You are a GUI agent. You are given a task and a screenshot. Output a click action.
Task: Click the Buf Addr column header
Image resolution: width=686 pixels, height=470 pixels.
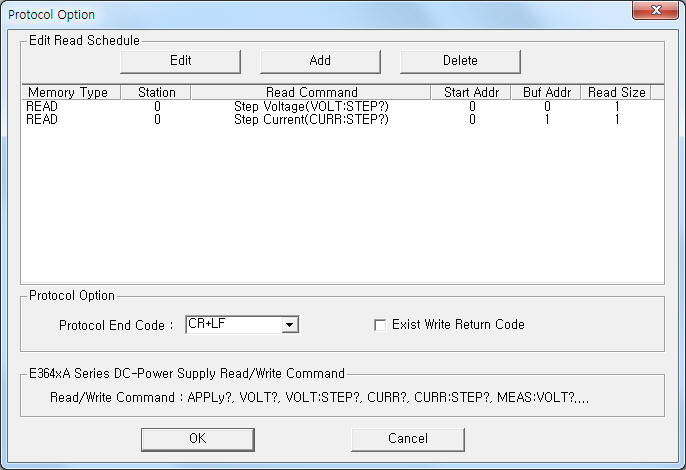tap(546, 93)
